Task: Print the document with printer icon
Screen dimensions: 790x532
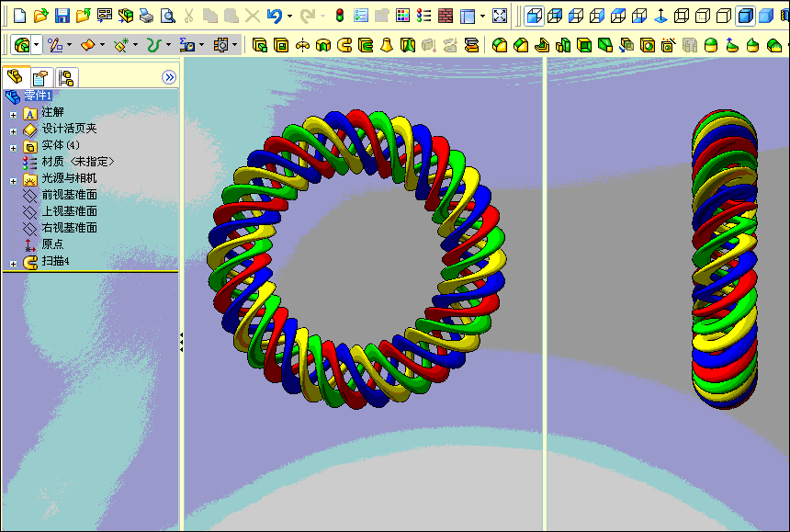Action: pos(147,15)
